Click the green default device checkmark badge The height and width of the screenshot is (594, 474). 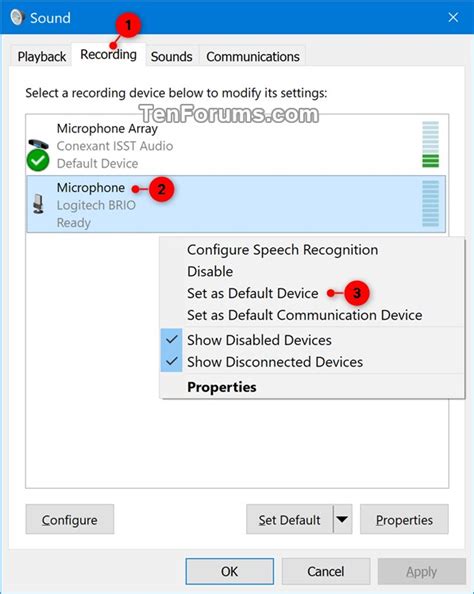coord(38,160)
